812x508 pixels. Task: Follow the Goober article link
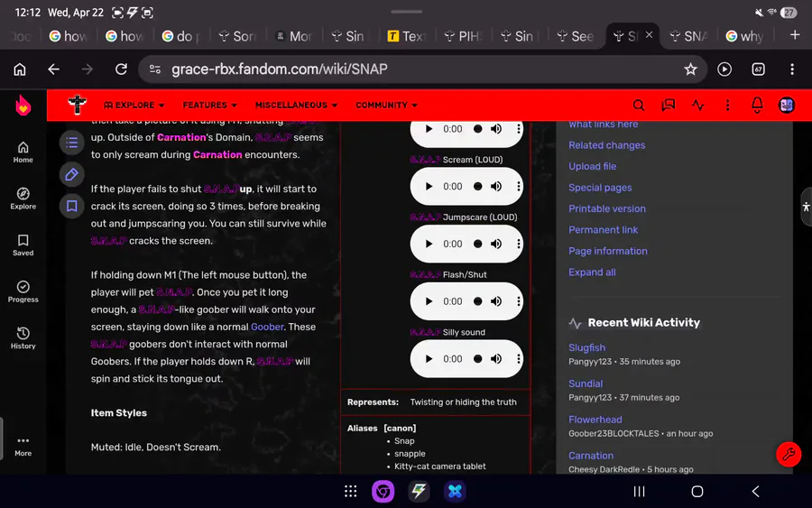pos(267,327)
